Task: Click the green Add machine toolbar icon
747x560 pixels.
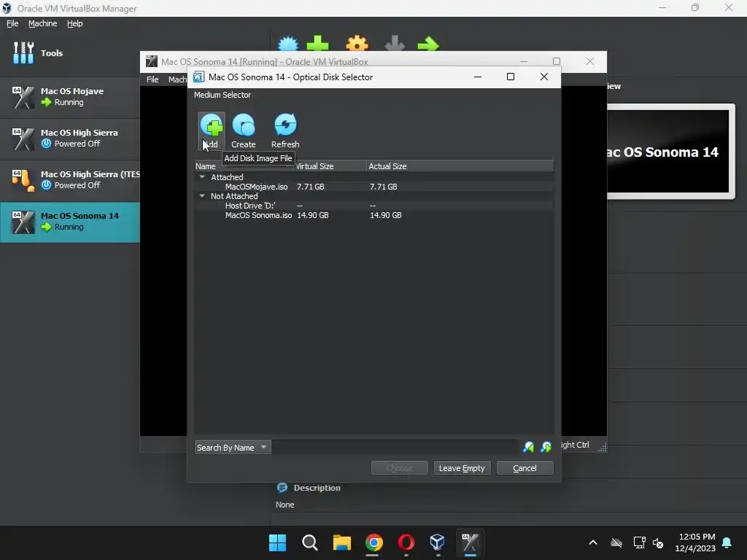Action: (318, 44)
